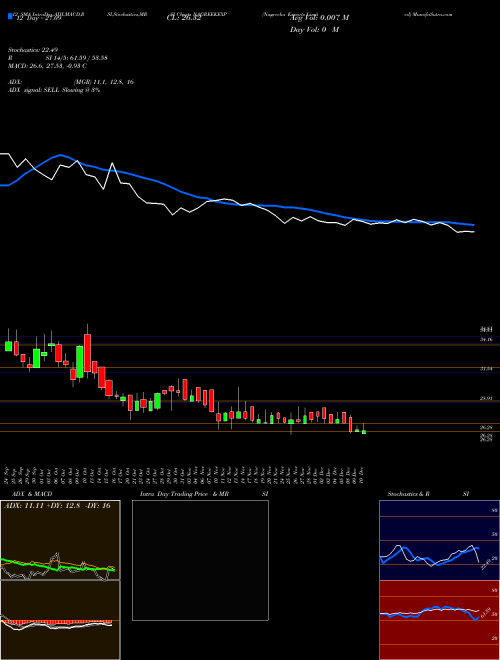This screenshot has height=660, width=500.
Task: Click the '26.28' price level label
Action: 487,427
